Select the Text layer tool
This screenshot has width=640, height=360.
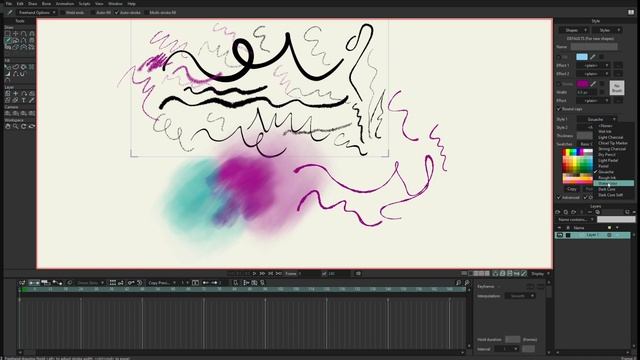[x=23, y=100]
